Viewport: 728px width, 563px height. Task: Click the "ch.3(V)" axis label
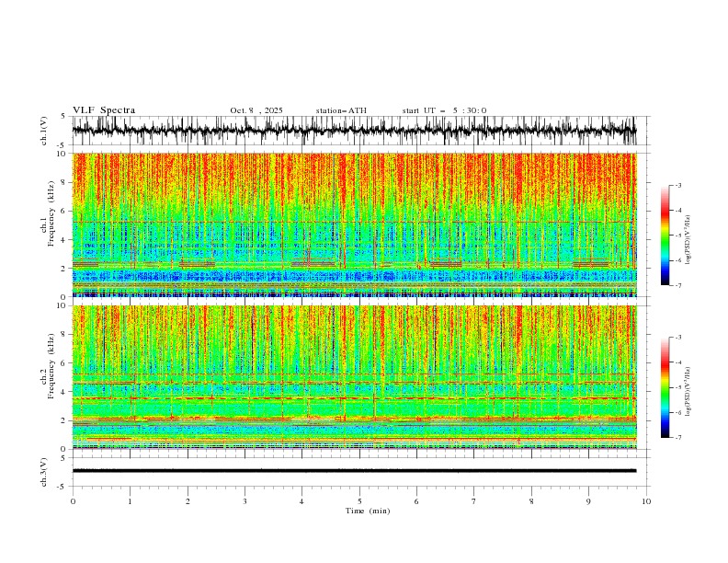[x=44, y=472]
